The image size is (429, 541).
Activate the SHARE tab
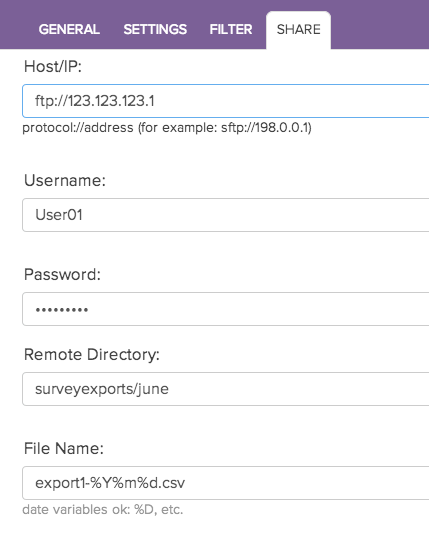point(299,30)
